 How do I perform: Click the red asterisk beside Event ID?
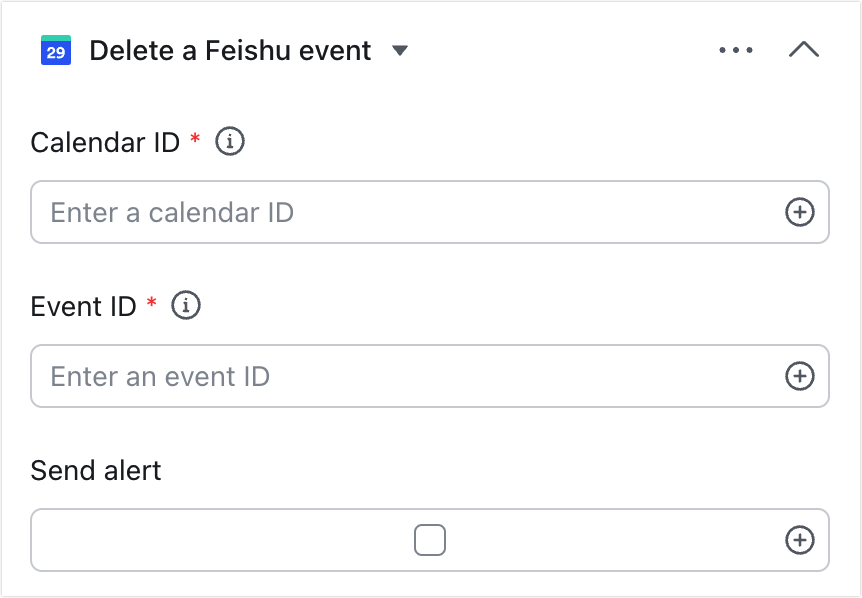152,302
